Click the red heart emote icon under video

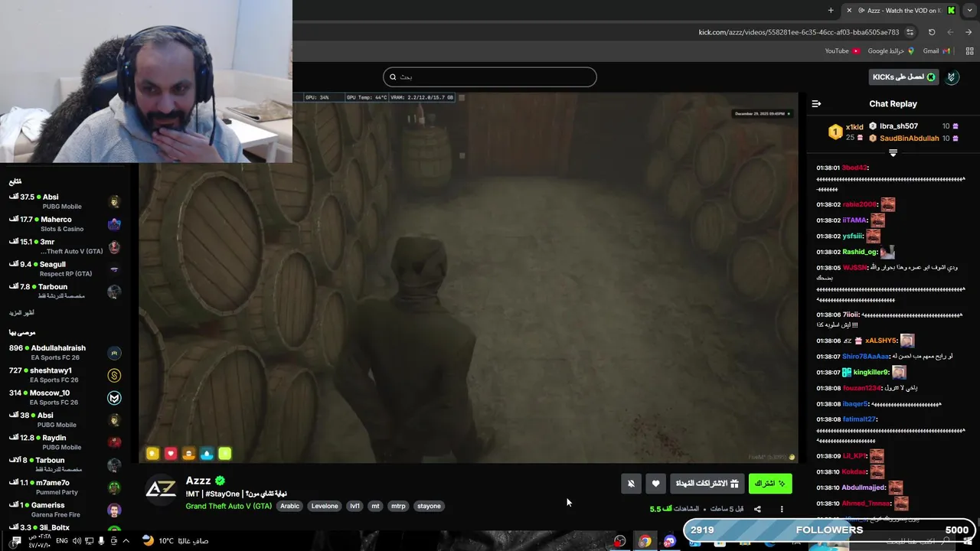(170, 454)
